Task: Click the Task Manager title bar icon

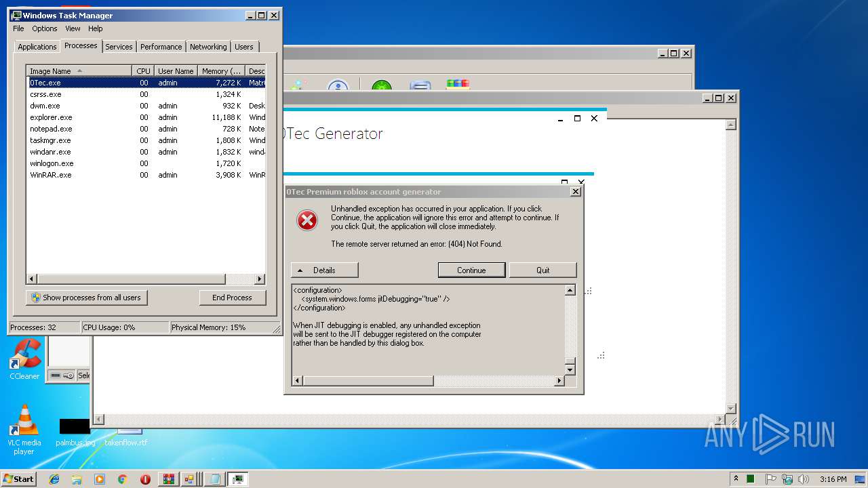Action: coord(17,15)
